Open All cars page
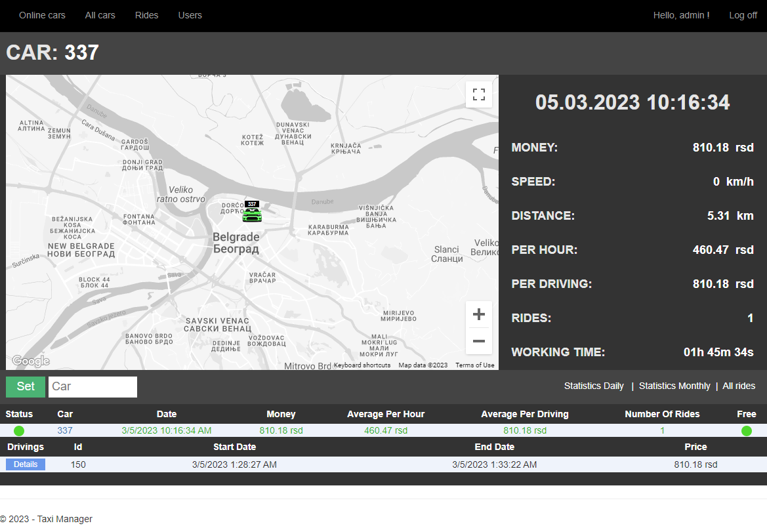This screenshot has height=532, width=767. (x=100, y=15)
